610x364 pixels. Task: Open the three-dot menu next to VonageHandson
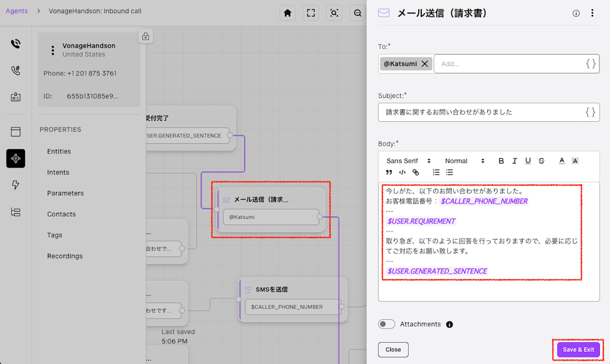tap(52, 50)
